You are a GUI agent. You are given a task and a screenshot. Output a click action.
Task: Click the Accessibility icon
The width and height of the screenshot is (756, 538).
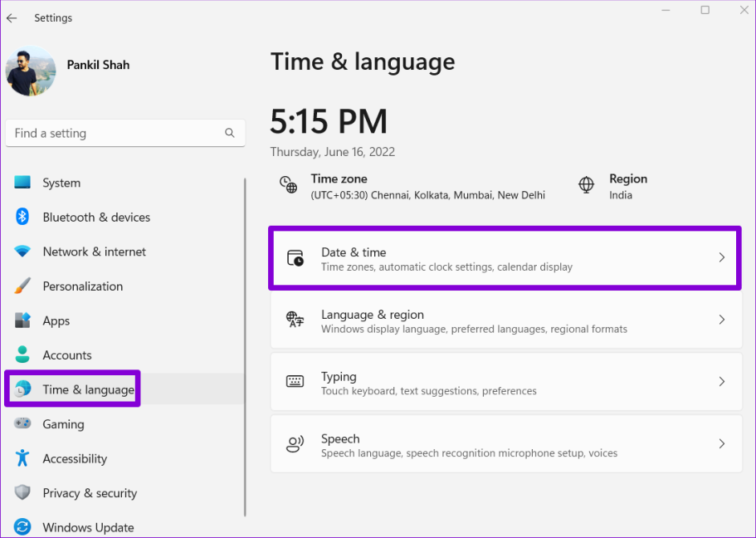(22, 458)
